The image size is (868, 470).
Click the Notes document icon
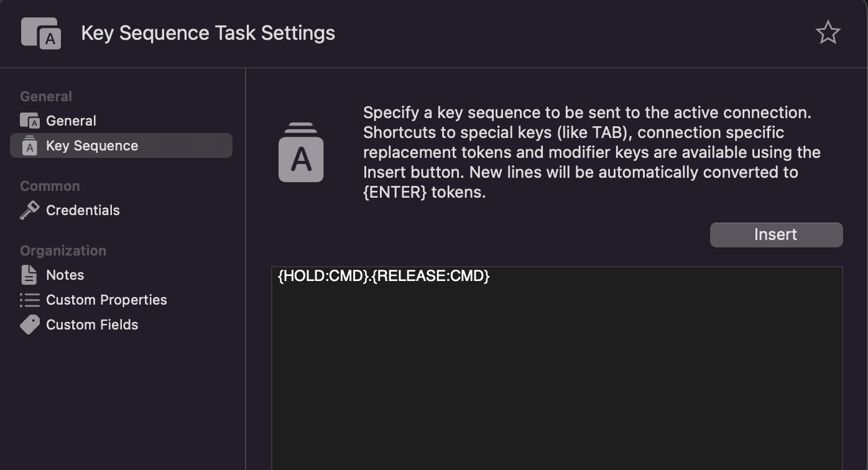(29, 275)
